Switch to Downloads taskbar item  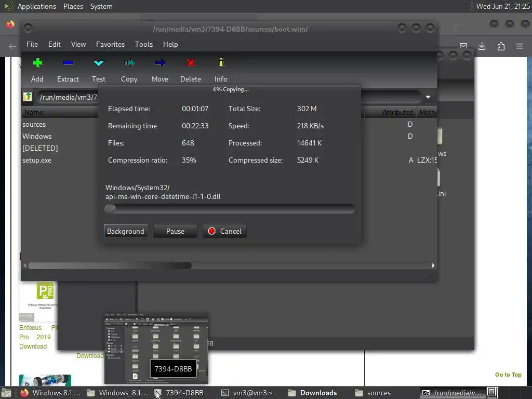pos(313,393)
